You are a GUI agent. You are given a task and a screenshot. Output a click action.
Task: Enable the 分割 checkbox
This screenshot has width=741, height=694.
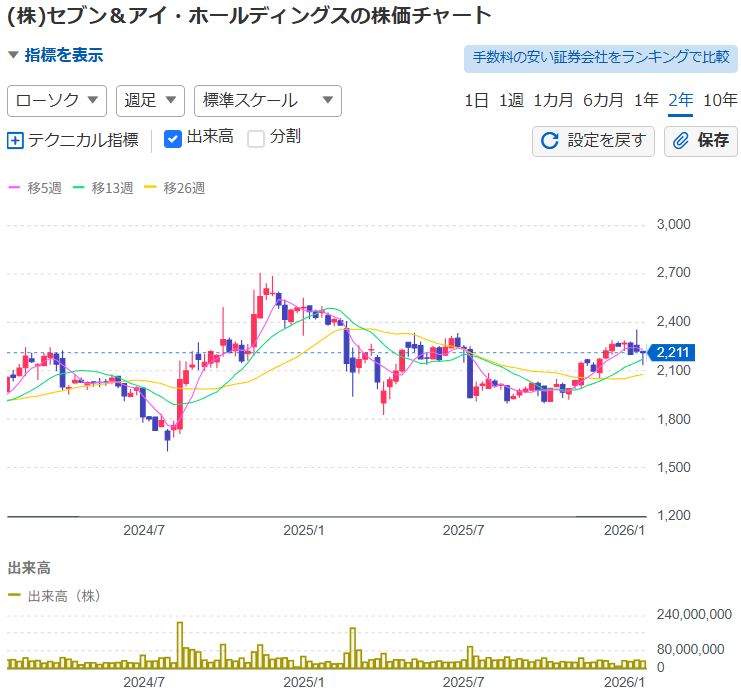coord(256,139)
